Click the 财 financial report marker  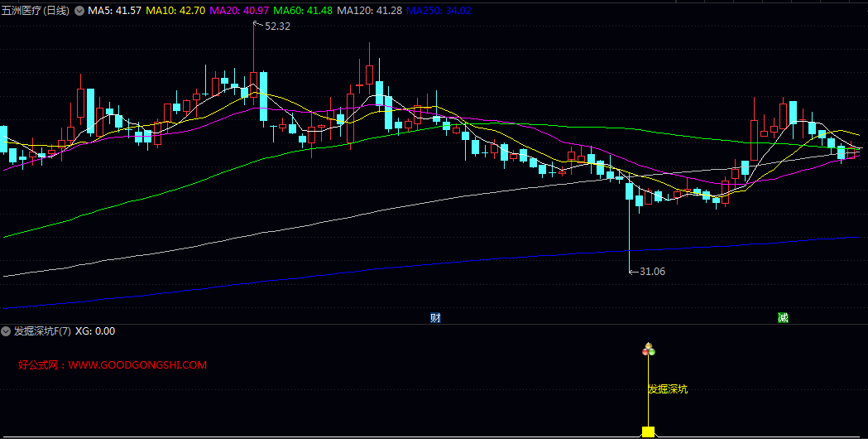(x=436, y=317)
